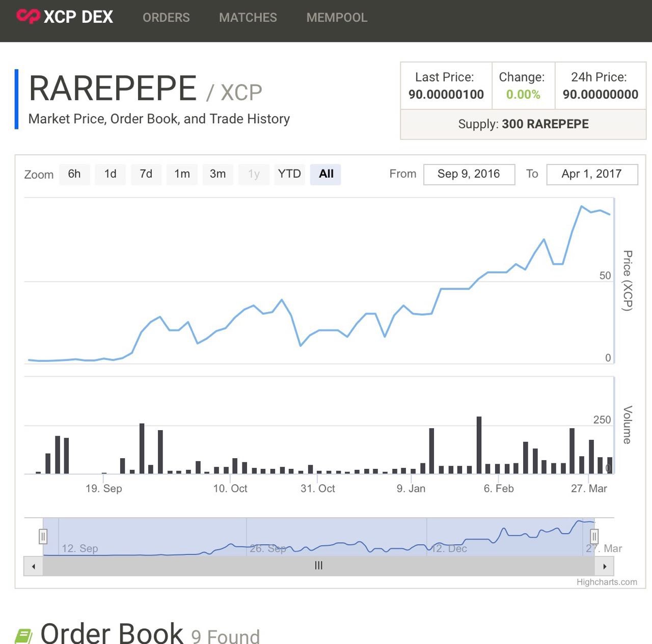The height and width of the screenshot is (644, 652).
Task: Click the 12. Dec navigator label
Action: pyautogui.click(x=449, y=548)
